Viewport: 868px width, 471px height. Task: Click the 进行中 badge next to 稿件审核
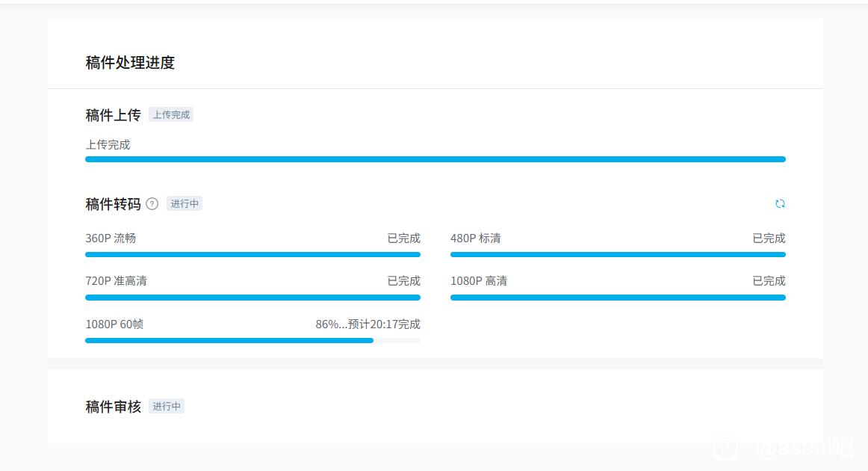point(167,406)
